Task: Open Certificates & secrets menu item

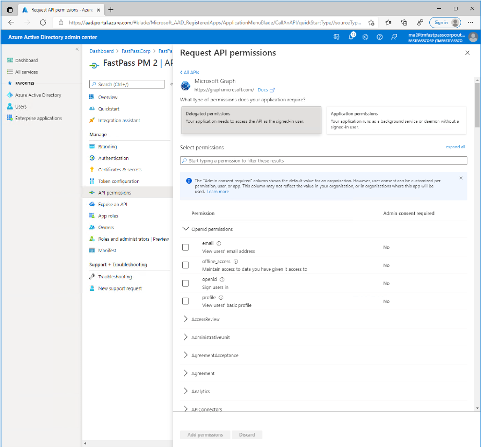Action: 119,170
